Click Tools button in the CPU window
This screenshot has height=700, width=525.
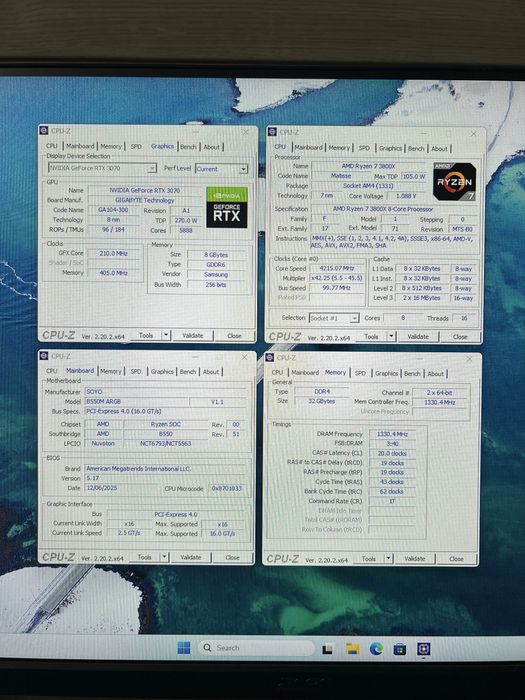pyautogui.click(x=371, y=336)
